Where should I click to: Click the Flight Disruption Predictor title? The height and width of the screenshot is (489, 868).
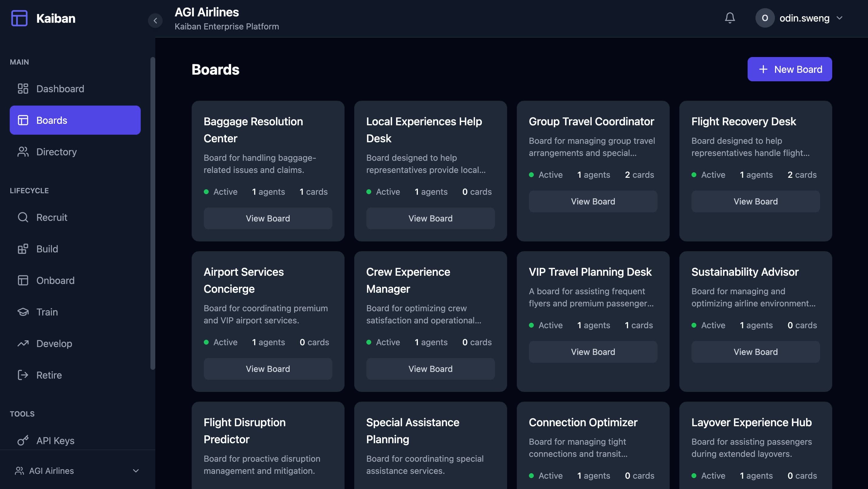tap(245, 431)
